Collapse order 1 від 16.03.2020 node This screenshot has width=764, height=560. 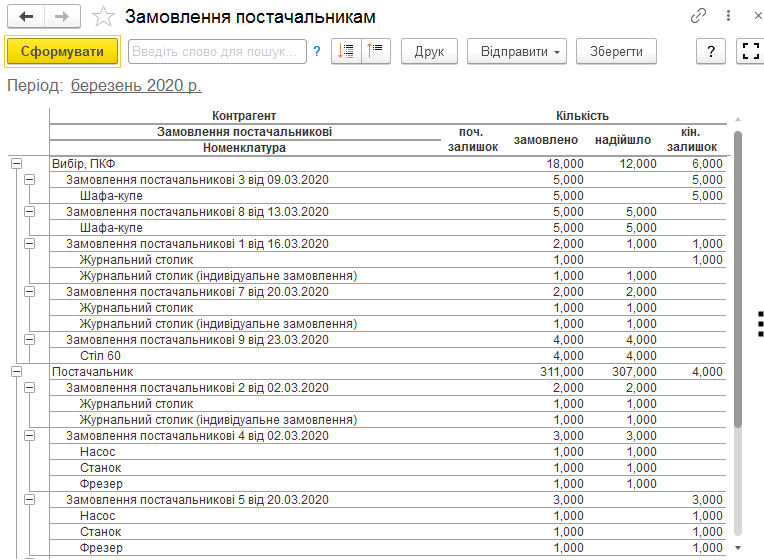(x=30, y=244)
